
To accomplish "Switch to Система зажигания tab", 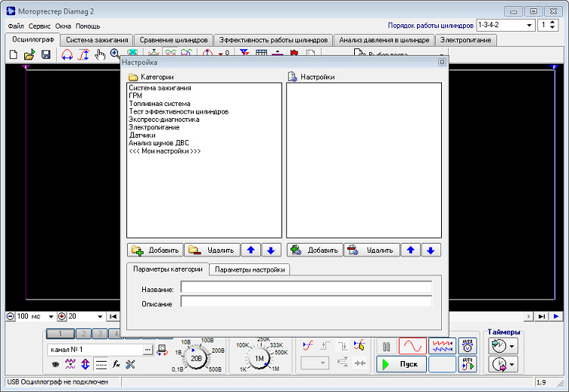I will [x=97, y=40].
